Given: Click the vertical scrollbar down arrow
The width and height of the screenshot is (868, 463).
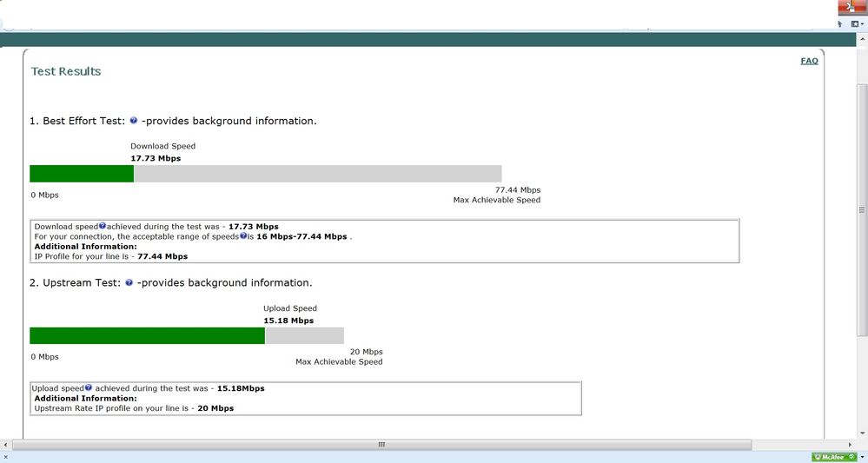Looking at the screenshot, I should click(x=863, y=433).
